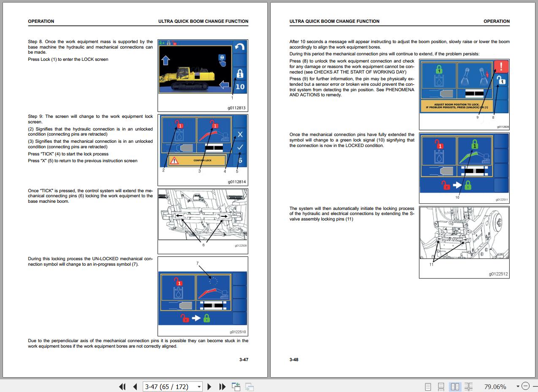Click 'After 10 seconds a message' paragraph
This screenshot has width=538, height=392.
click(x=399, y=44)
